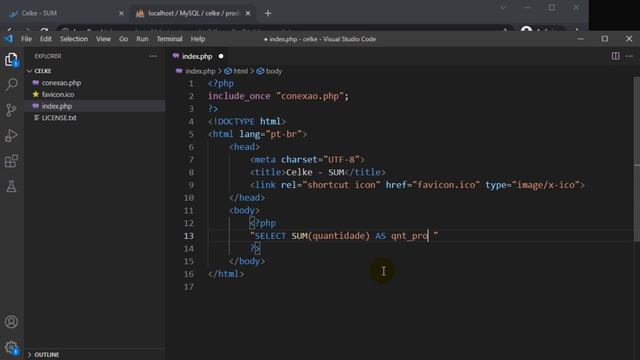The height and width of the screenshot is (360, 640).
Task: Open the View menu
Action: click(103, 39)
